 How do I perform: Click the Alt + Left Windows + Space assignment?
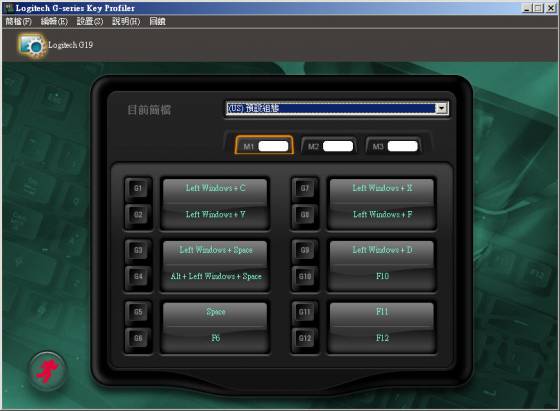point(215,277)
